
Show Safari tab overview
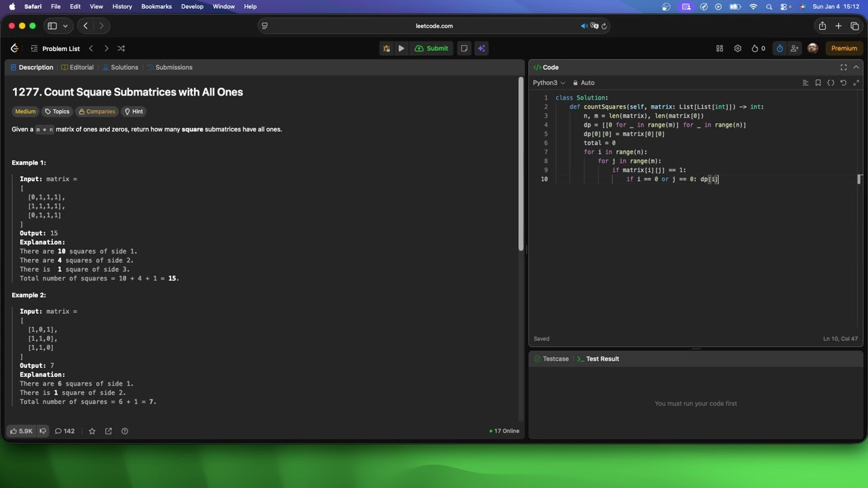[x=854, y=26]
